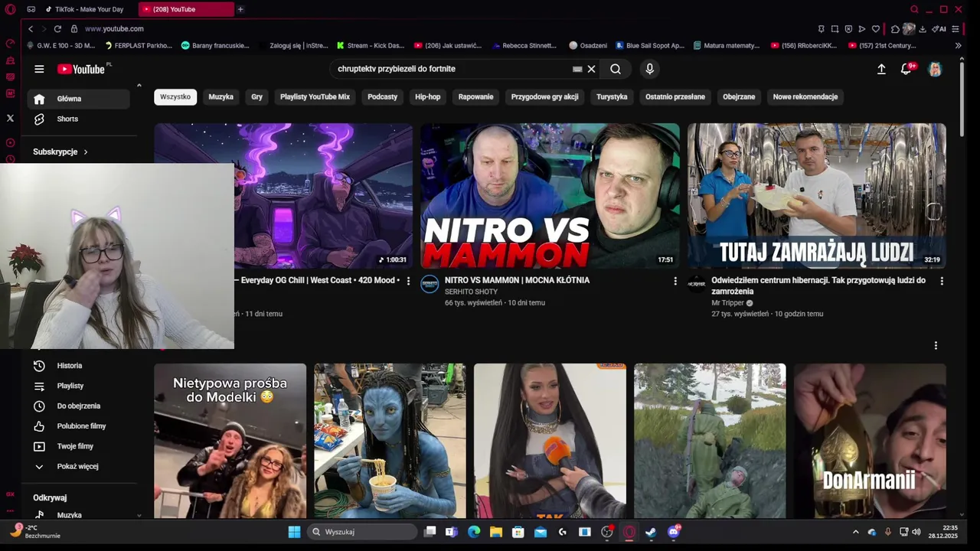Open the on-screen keyboard icon in the search box
Screen dimensions: 980x551
pos(577,69)
